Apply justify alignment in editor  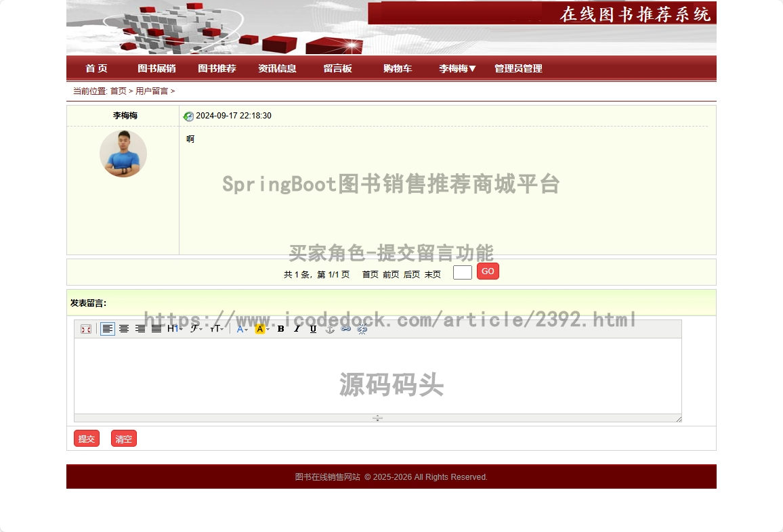tap(156, 329)
